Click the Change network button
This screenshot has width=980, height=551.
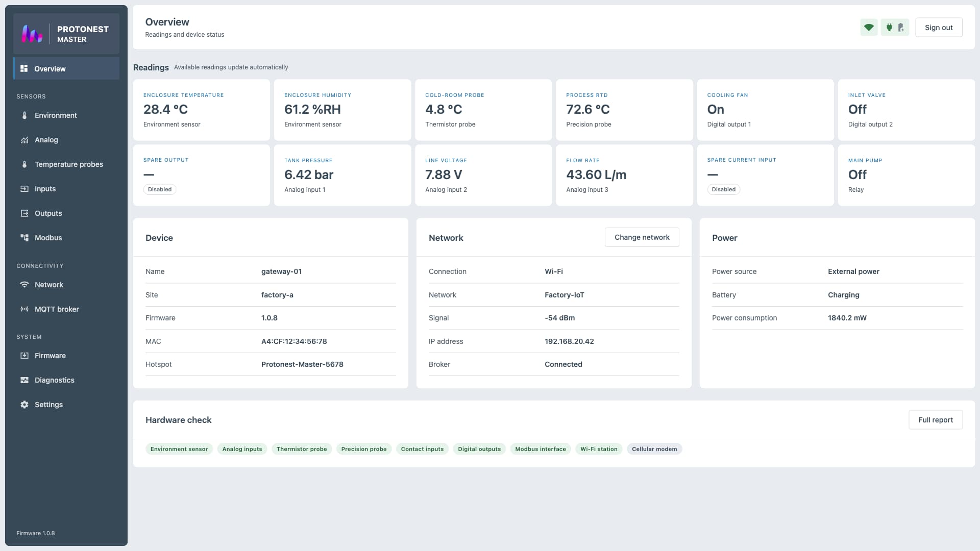coord(642,237)
